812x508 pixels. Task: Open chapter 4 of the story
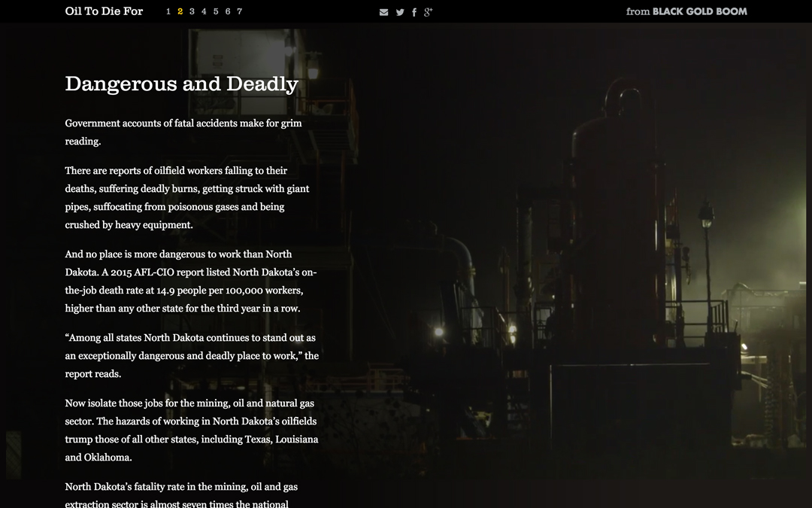[204, 11]
